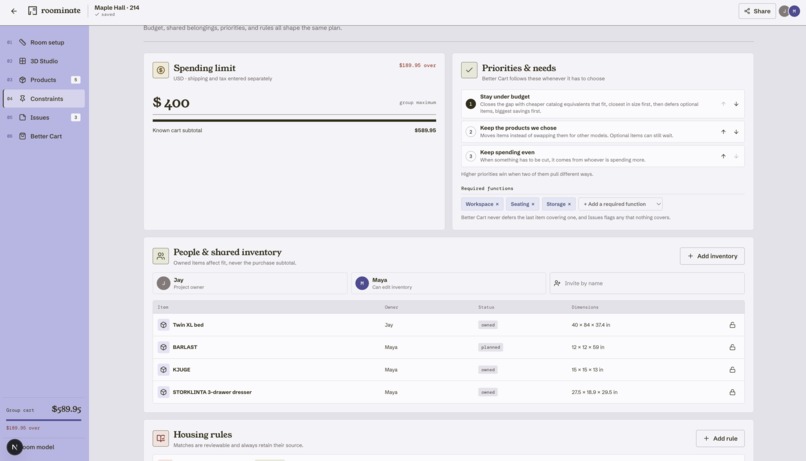Toggle lock on Twin XL bed row
Image resolution: width=806 pixels, height=461 pixels.
(x=732, y=325)
